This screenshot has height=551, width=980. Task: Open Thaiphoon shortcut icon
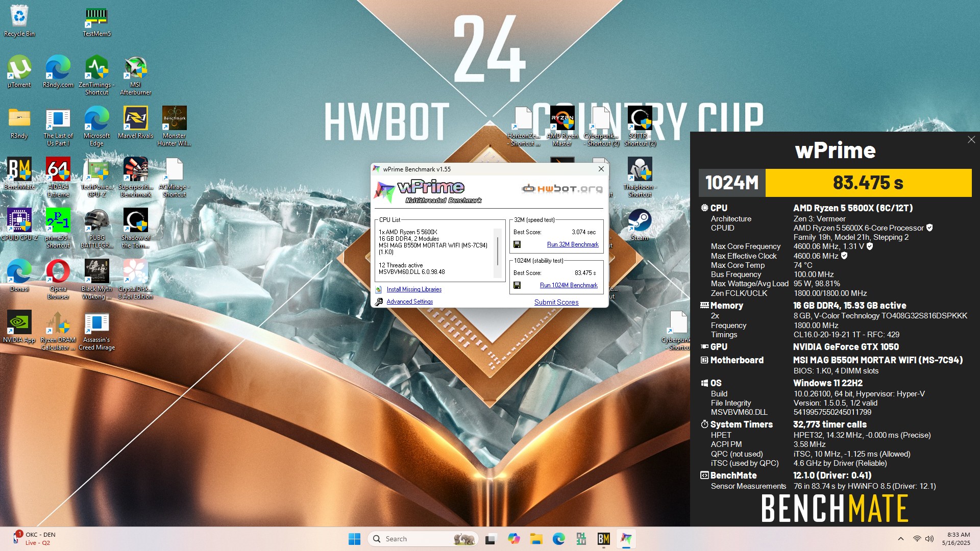pyautogui.click(x=640, y=178)
